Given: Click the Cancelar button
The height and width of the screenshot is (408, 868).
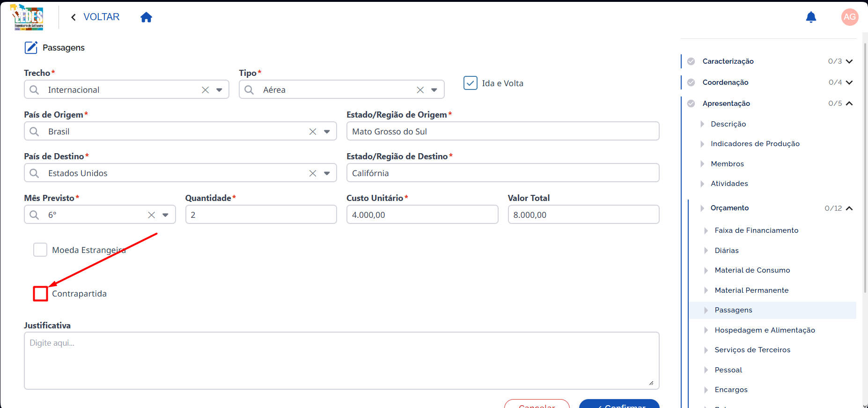Looking at the screenshot, I should [x=537, y=404].
